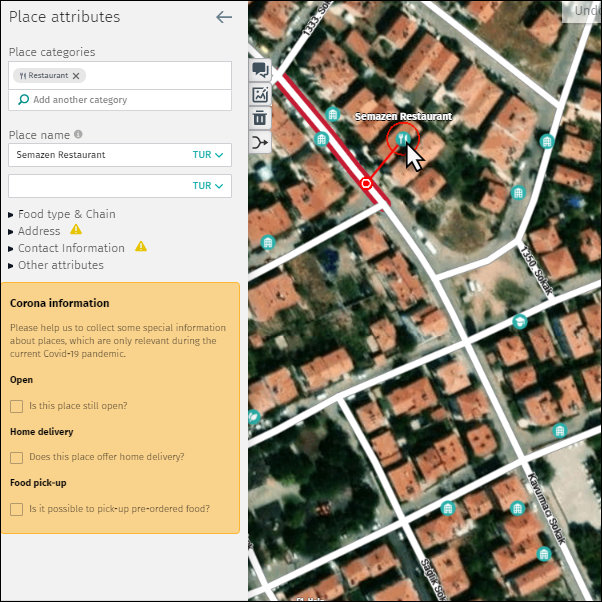Click the Address warning triangle icon
This screenshot has width=602, height=602.
[x=76, y=229]
